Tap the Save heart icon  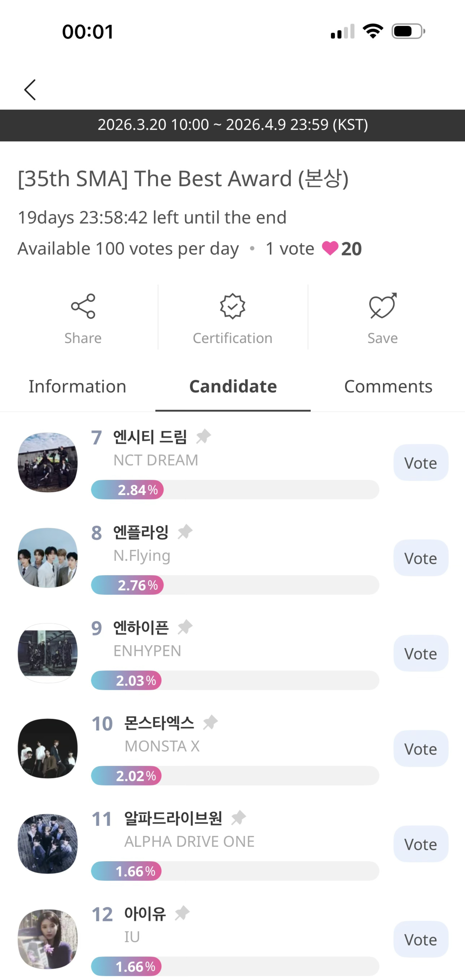382,306
